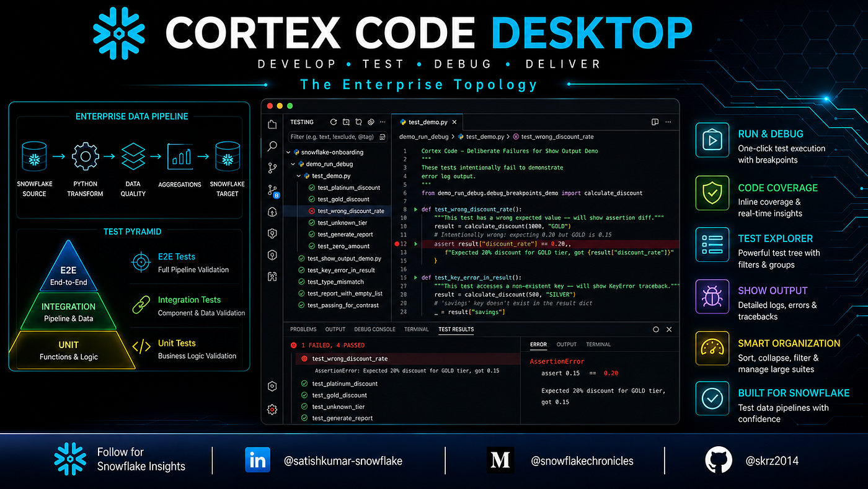The image size is (868, 489).
Task: Click the RUN & DEBUG play icon
Action: 712,141
